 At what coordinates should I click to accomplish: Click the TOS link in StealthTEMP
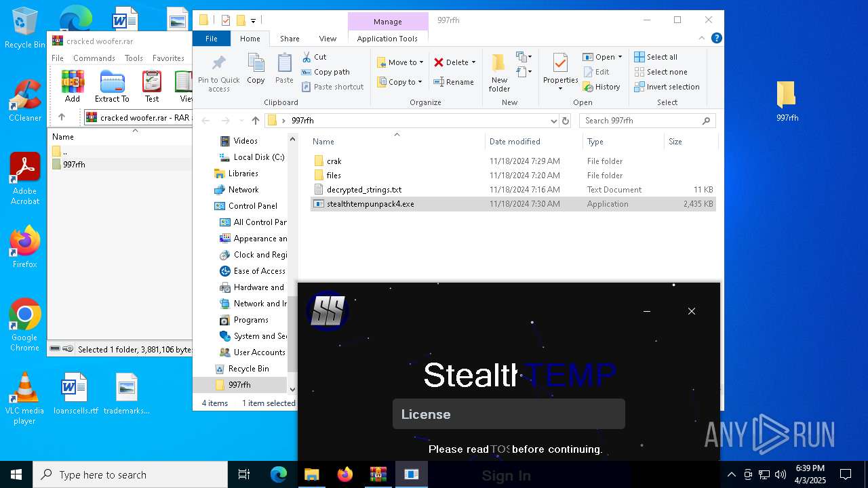(500, 449)
